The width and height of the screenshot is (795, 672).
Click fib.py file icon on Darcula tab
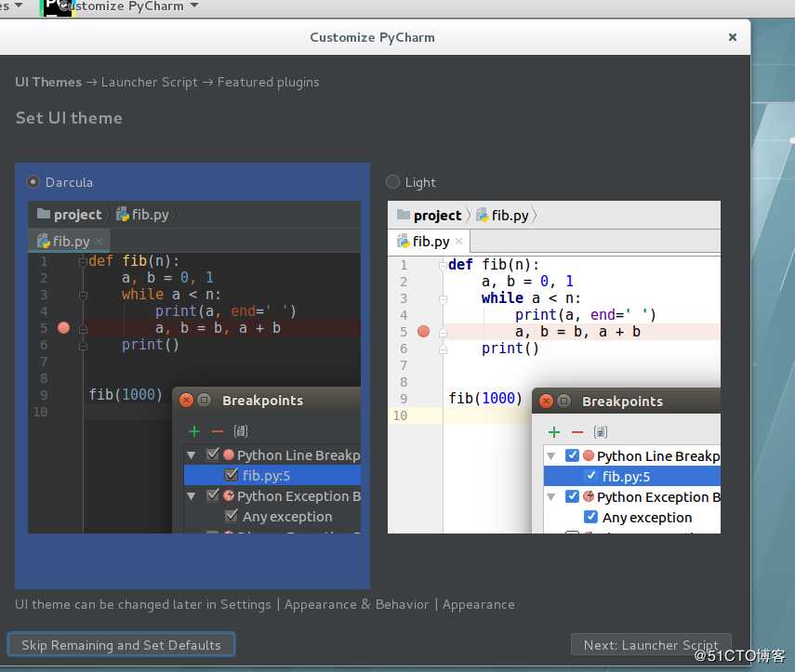(x=44, y=242)
